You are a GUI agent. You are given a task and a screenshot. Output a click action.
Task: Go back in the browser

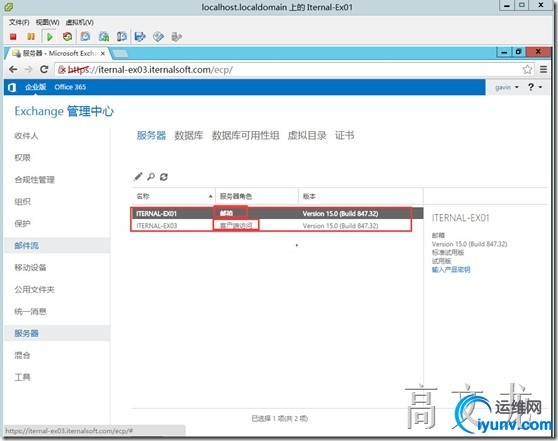click(13, 69)
